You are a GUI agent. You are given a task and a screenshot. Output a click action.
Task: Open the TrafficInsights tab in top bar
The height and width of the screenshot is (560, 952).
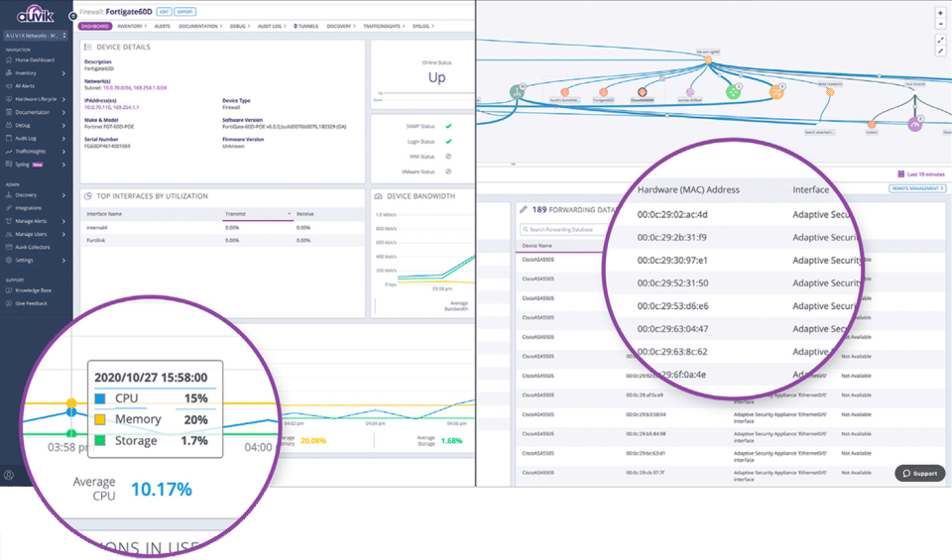pyautogui.click(x=384, y=26)
